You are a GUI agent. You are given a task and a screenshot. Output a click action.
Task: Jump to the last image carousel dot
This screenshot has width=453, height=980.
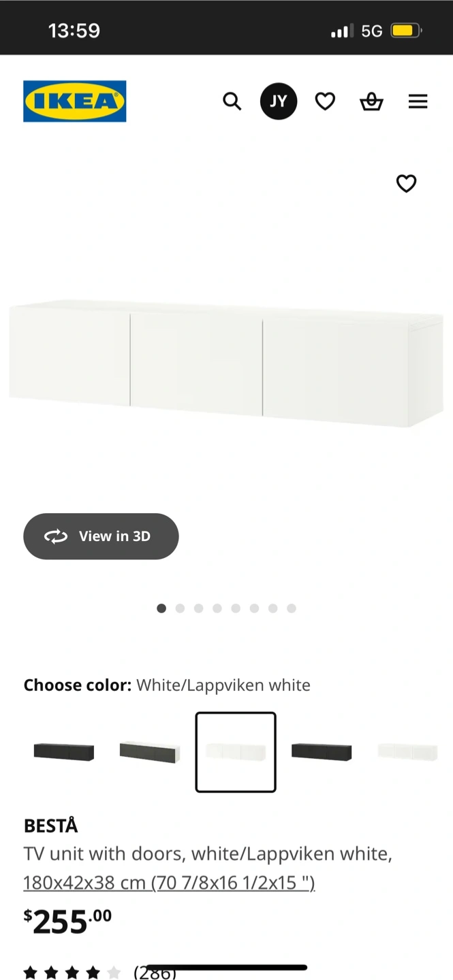tap(292, 608)
